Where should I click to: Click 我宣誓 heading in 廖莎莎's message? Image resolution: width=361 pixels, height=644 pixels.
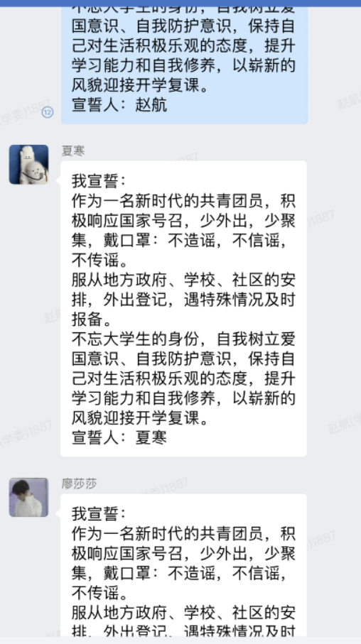[x=98, y=513]
